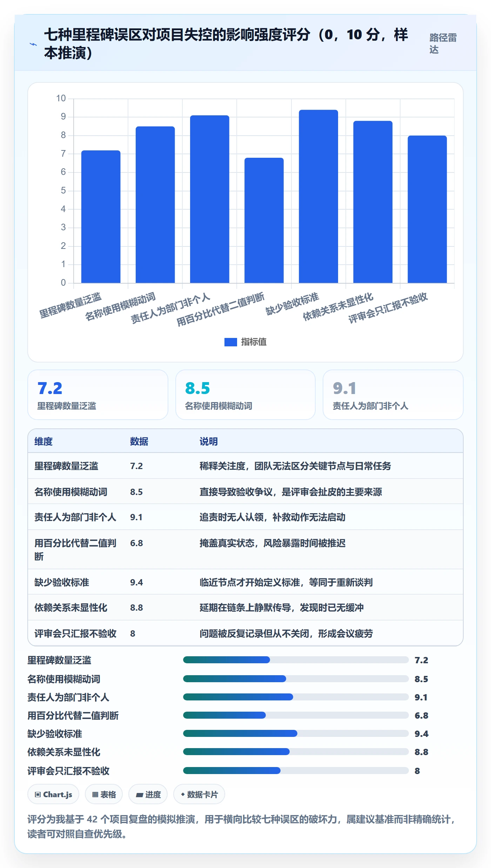Image resolution: width=491 pixels, height=868 pixels.
Task: Click table cell 名称使用模糊动词
Action: (x=71, y=492)
